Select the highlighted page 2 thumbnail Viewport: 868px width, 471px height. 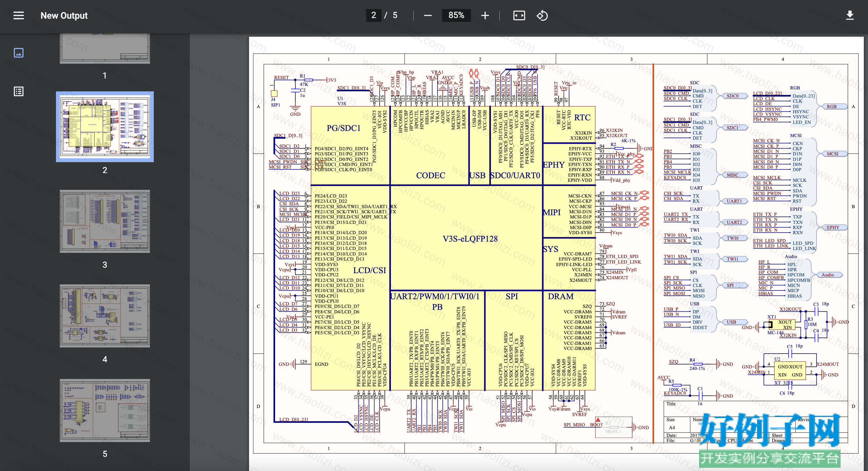tap(105, 127)
